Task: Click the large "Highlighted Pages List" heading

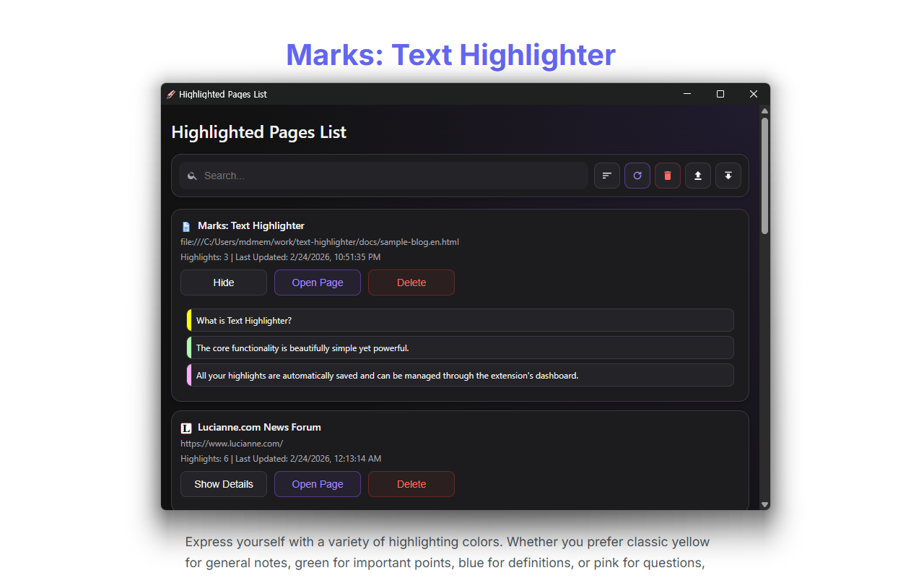Action: pos(259,132)
